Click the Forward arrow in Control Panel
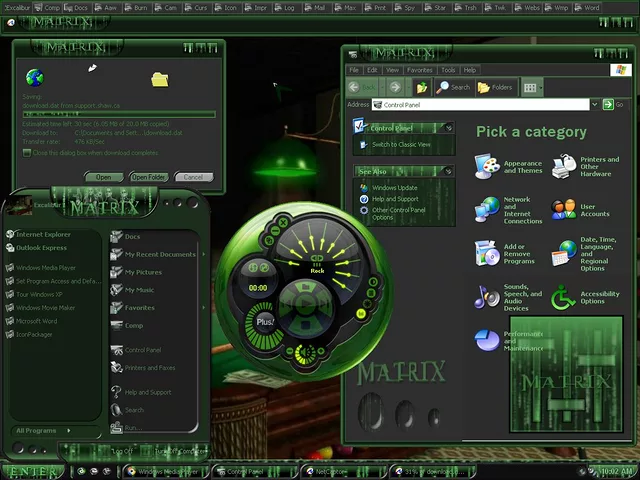 [x=395, y=87]
